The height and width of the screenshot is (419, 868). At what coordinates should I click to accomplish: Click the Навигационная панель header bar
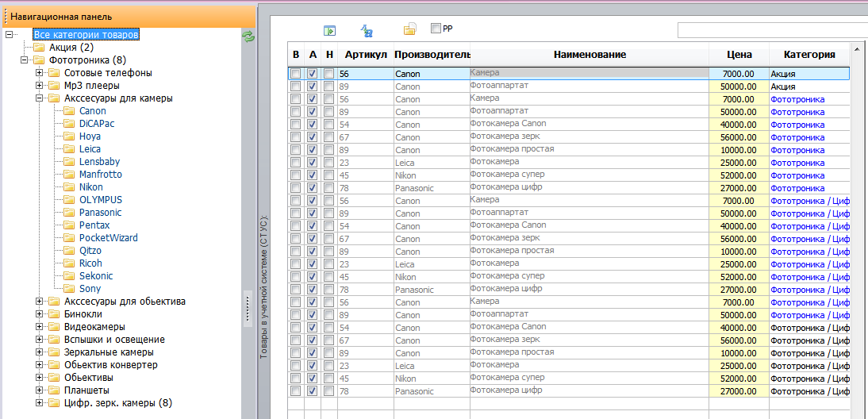[129, 17]
